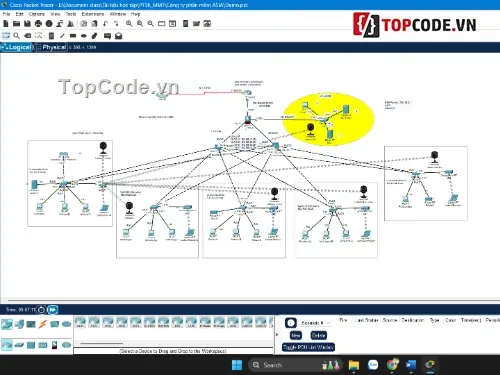Open File Explorer from the taskbar
Image resolution: width=500 pixels, height=375 pixels.
pos(354,365)
